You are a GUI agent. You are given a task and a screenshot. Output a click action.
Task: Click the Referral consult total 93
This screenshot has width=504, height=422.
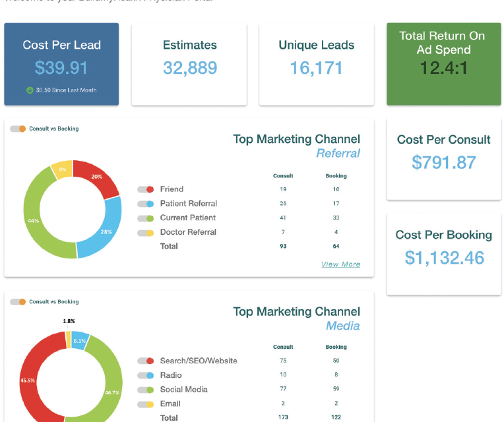coord(283,247)
